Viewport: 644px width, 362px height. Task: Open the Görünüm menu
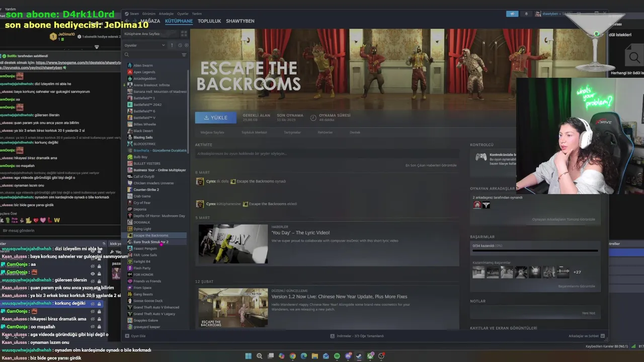149,14
